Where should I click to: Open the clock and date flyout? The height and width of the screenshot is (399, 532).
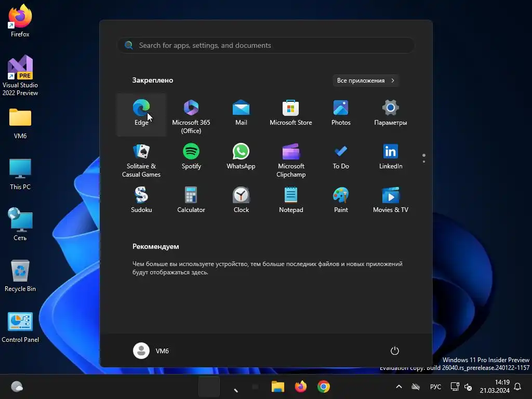point(495,387)
